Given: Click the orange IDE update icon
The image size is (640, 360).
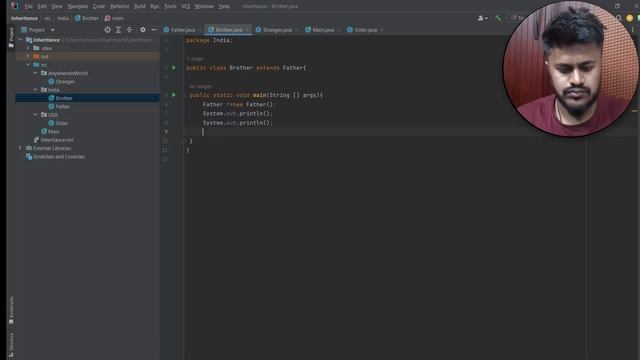Looking at the screenshot, I should (x=630, y=18).
